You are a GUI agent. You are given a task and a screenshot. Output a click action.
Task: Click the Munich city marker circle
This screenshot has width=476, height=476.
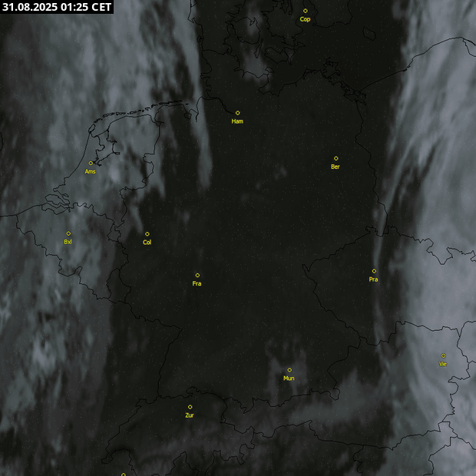click(x=289, y=370)
